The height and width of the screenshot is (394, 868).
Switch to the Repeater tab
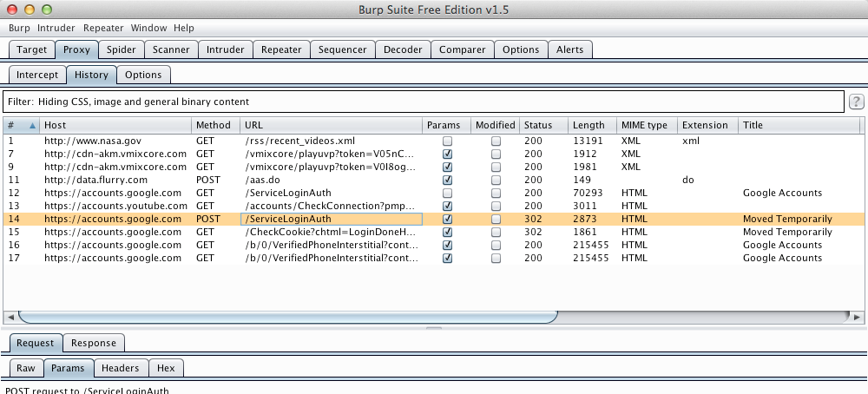coord(280,49)
